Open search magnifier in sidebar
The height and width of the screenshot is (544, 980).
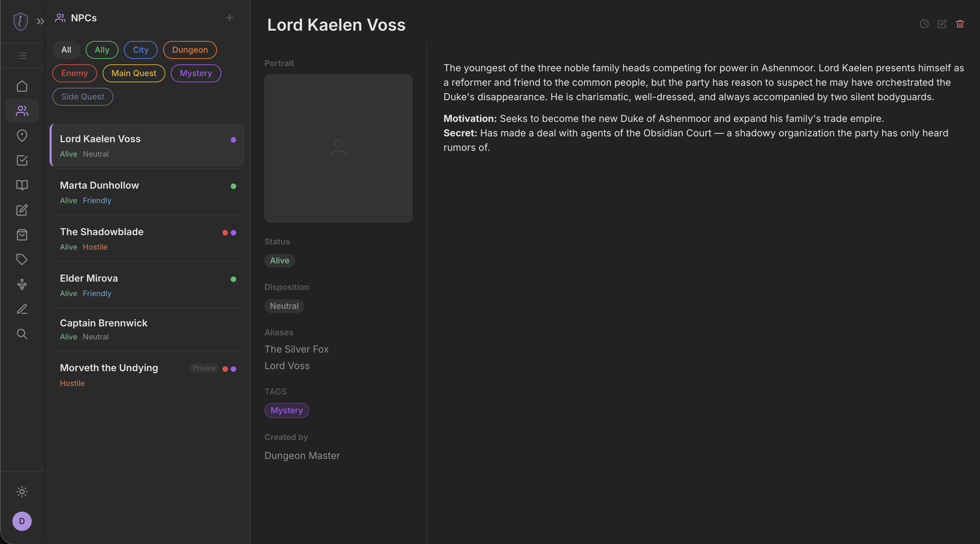(22, 334)
